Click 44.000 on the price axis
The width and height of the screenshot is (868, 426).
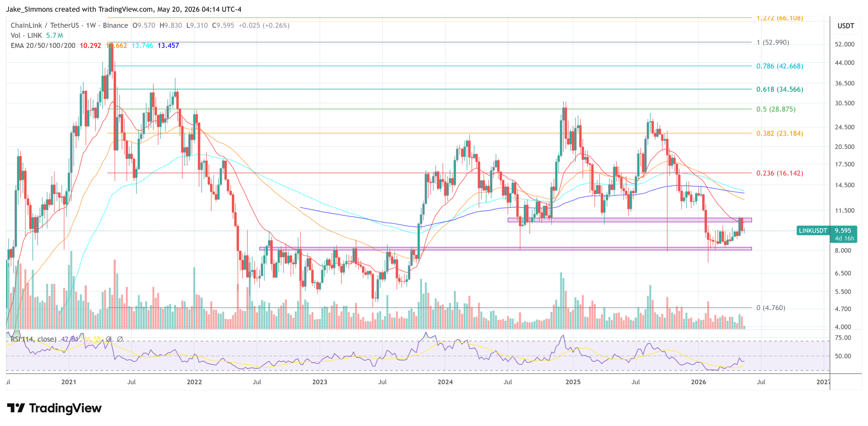click(x=845, y=63)
